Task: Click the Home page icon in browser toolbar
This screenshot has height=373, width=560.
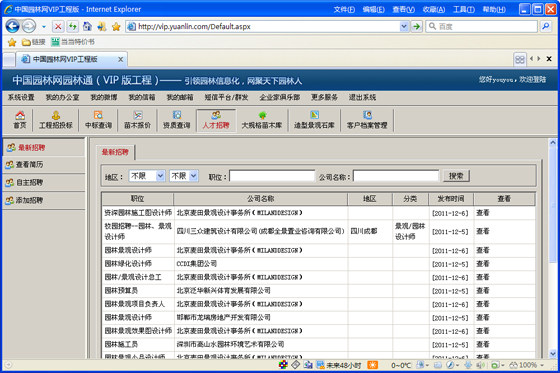Action: pos(87,26)
